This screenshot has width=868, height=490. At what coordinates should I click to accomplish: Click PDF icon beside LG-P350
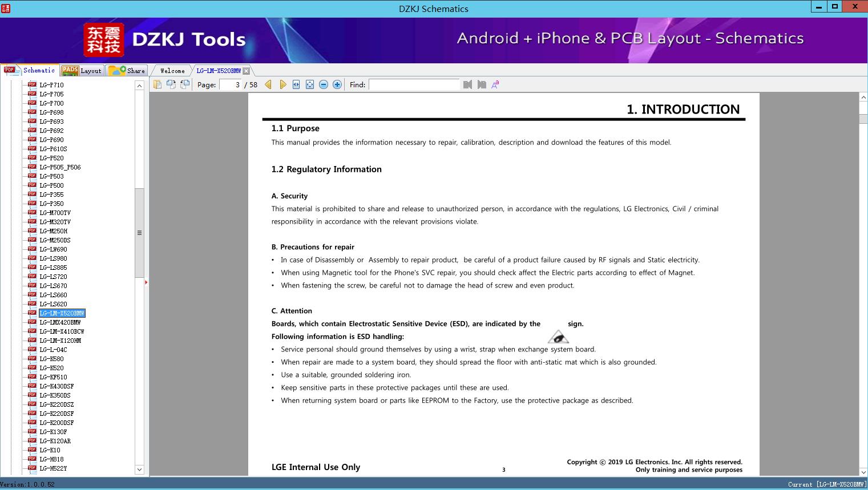(32, 203)
